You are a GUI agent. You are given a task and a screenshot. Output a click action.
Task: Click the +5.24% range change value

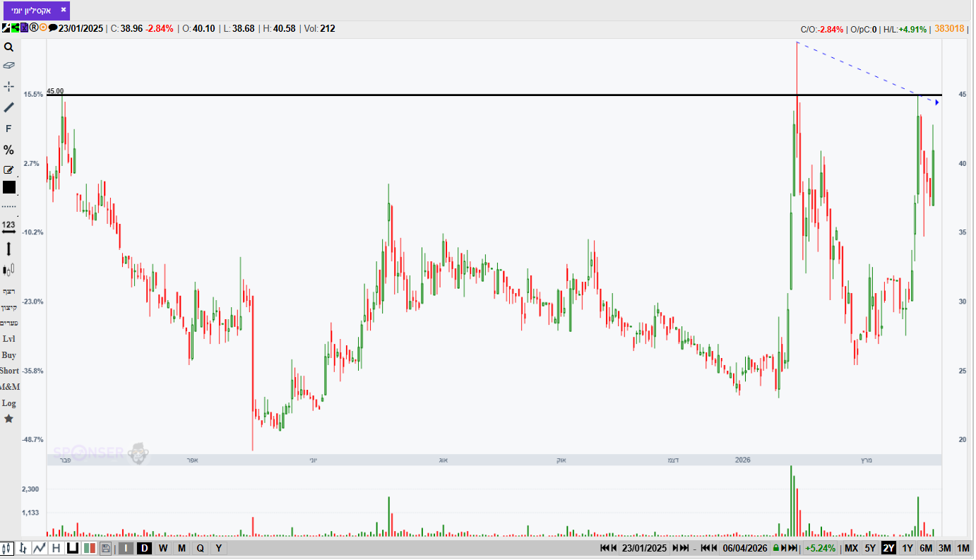pos(820,548)
